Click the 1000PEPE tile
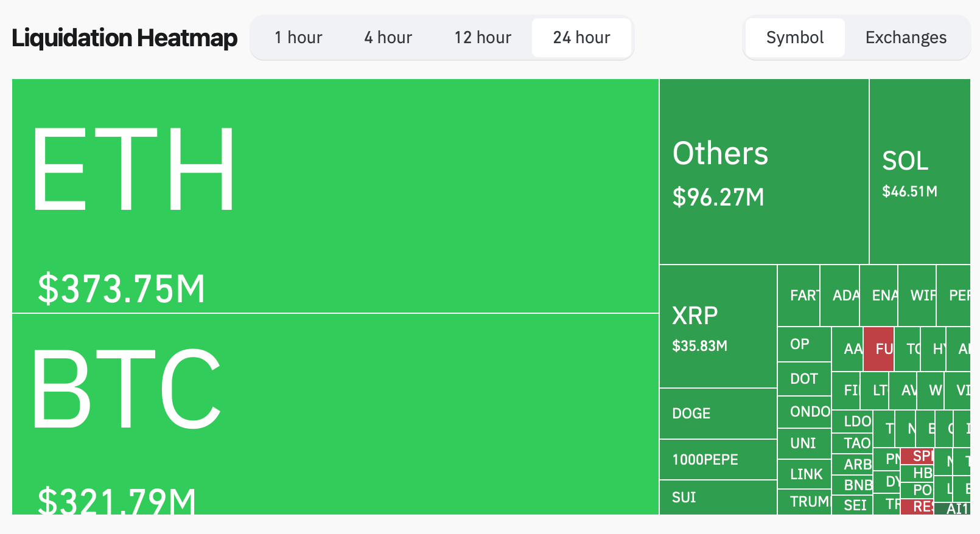This screenshot has width=980, height=534. pos(718,460)
